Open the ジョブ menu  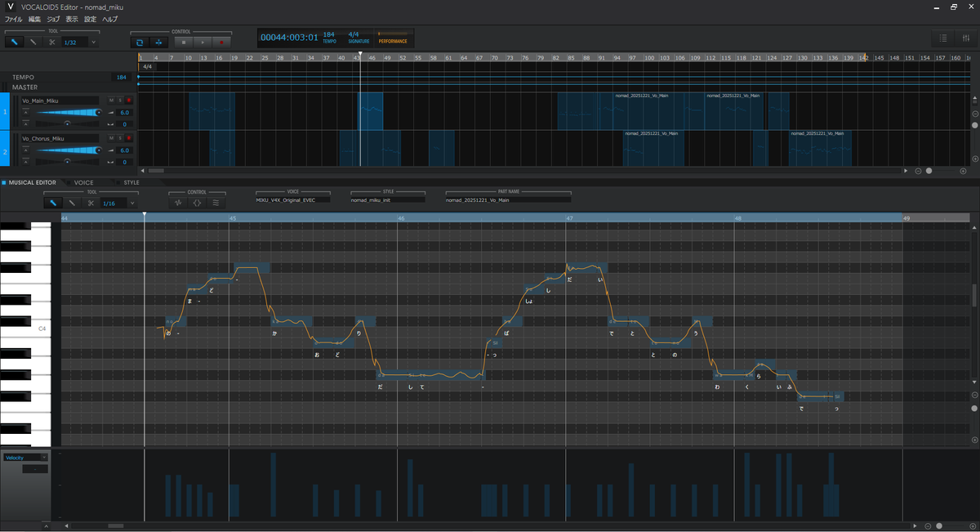coord(53,19)
